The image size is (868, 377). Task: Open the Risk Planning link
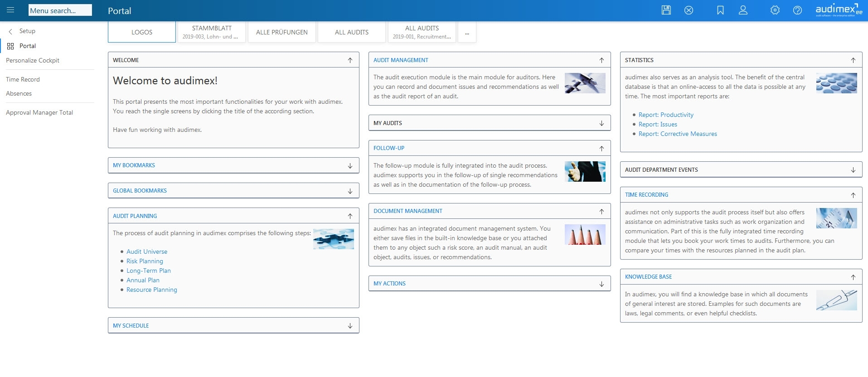point(145,261)
